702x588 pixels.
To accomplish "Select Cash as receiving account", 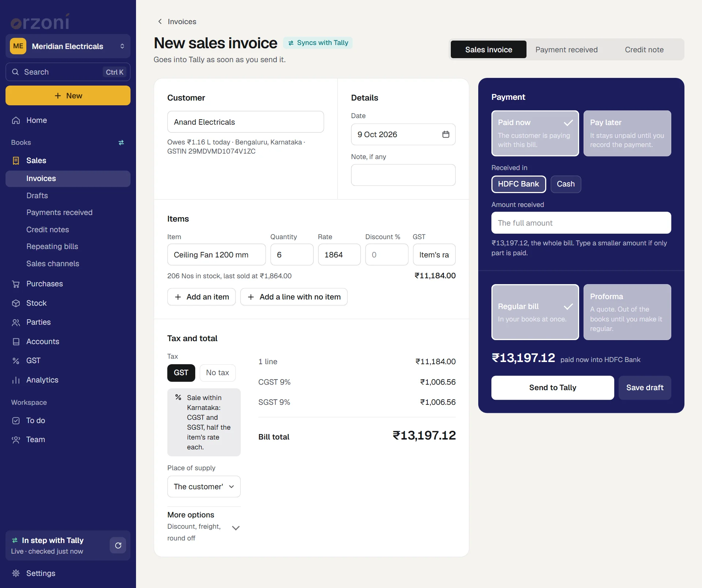I will coord(565,184).
